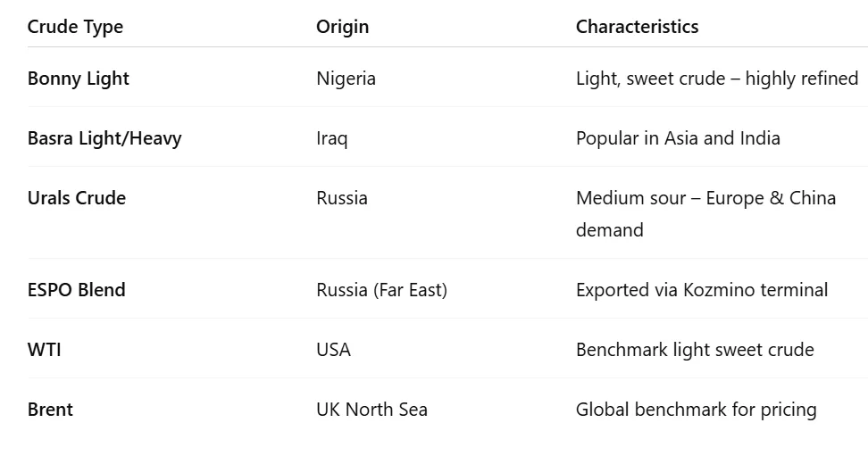Viewport: 868px width, 456px height.
Task: Select the ESPO Blend cell
Action: (77, 290)
